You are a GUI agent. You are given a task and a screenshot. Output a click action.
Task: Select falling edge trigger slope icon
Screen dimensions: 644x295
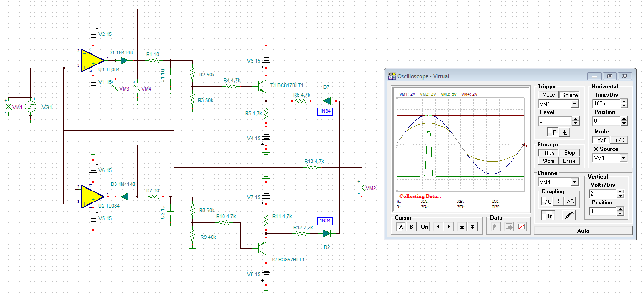(564, 132)
